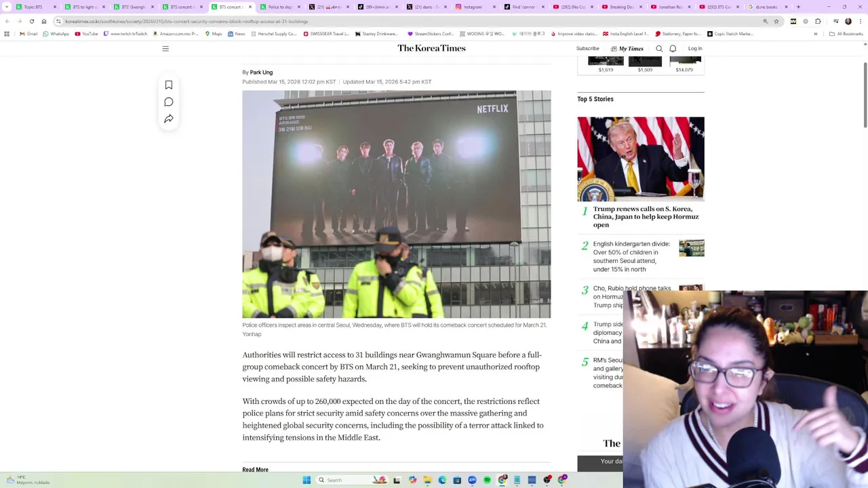Open the Korea Times search magnifier
Screen dimensions: 868x488
tap(659, 49)
